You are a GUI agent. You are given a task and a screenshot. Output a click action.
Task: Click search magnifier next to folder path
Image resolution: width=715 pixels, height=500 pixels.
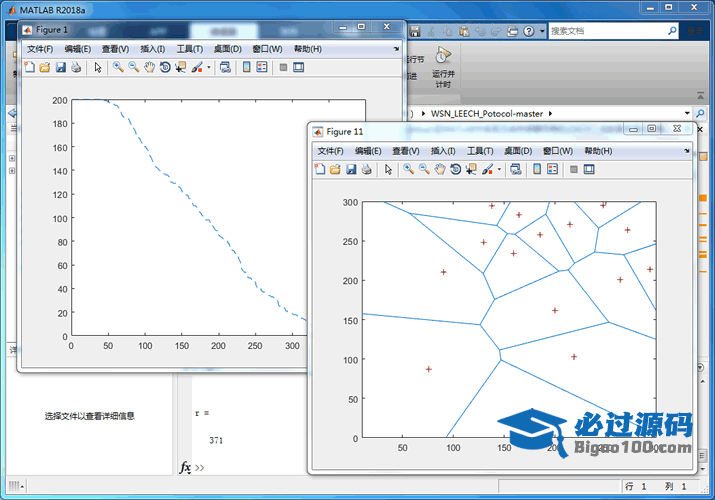(x=700, y=113)
